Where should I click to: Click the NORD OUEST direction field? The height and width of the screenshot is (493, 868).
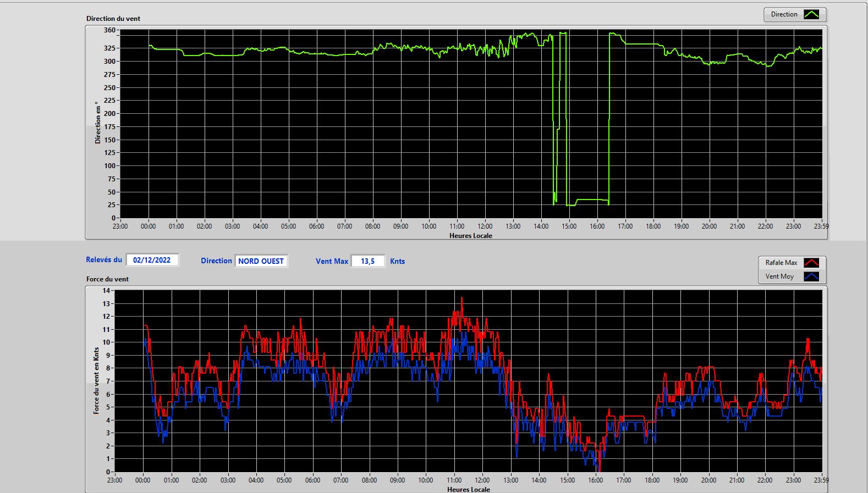pyautogui.click(x=261, y=261)
